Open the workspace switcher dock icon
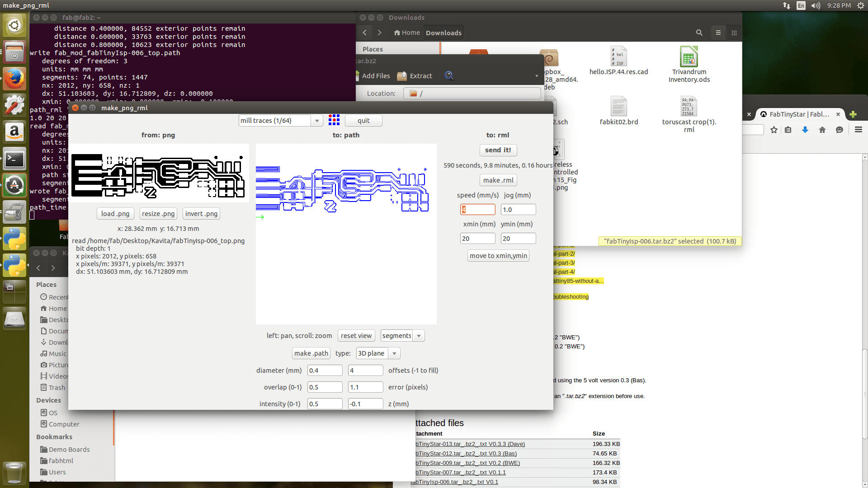This screenshot has height=488, width=868. pos(14,292)
